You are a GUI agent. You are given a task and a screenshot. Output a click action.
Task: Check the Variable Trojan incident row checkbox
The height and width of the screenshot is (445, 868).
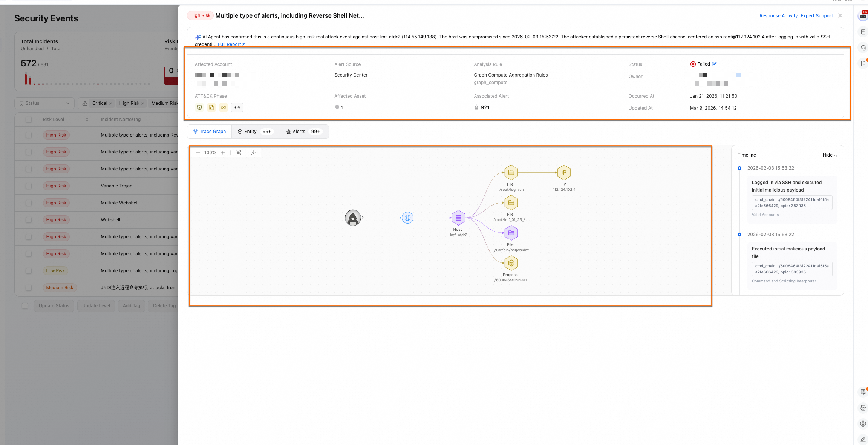pos(29,186)
